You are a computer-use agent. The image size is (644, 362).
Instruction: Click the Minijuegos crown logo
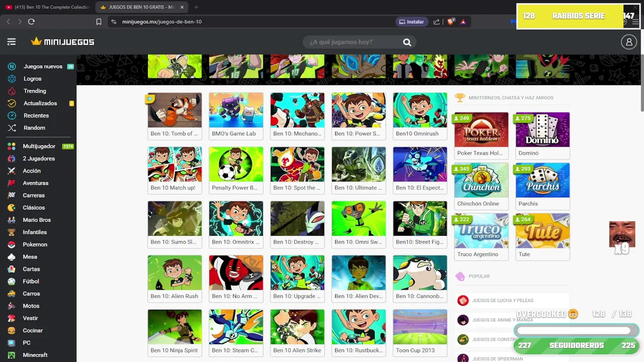(x=62, y=42)
